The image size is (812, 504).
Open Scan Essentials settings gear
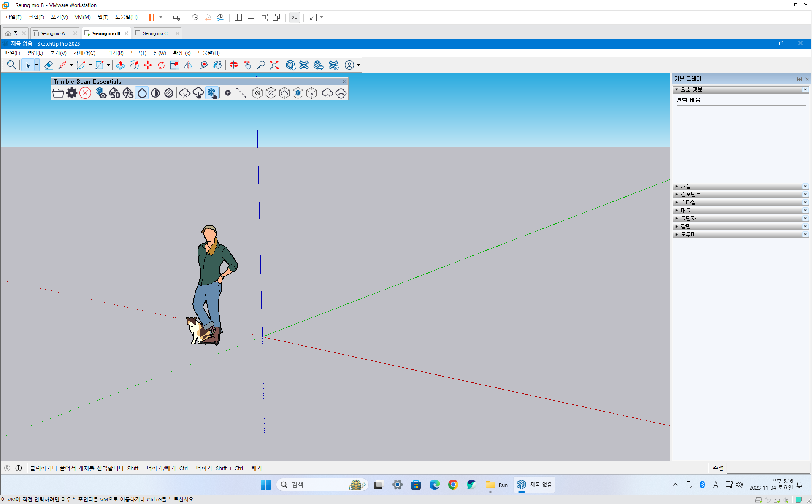pos(72,93)
